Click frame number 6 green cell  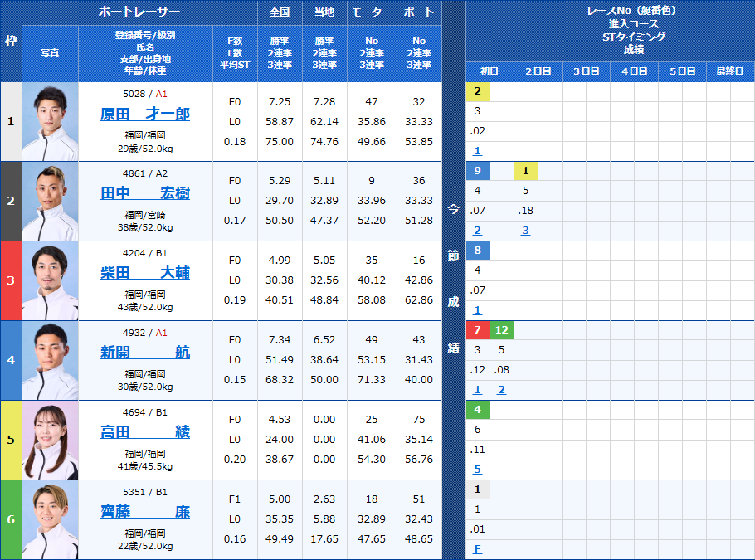coord(11,519)
